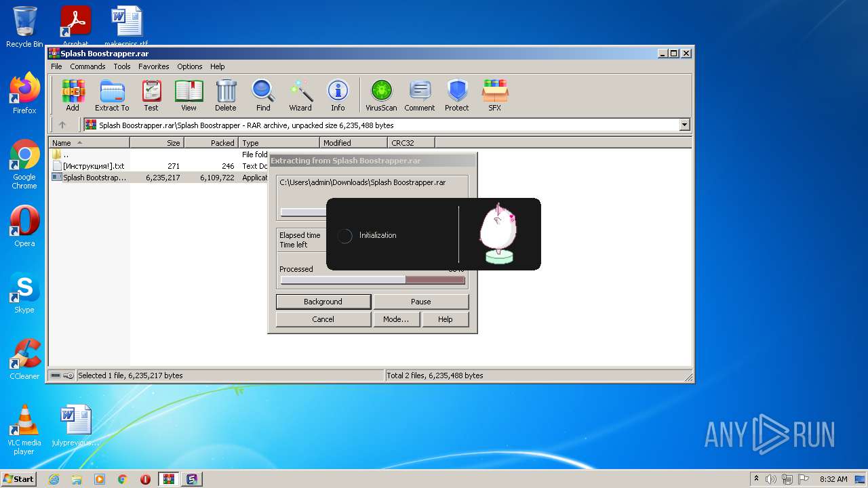868x488 pixels.
Task: Run the VirusScan icon
Action: (381, 95)
